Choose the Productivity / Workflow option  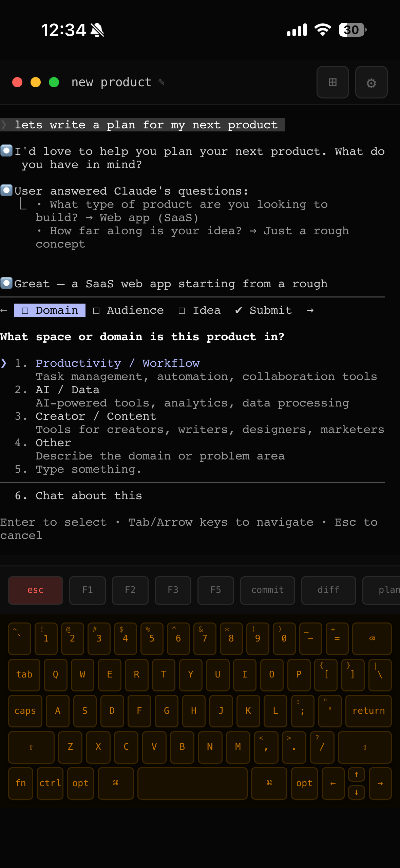(117, 363)
